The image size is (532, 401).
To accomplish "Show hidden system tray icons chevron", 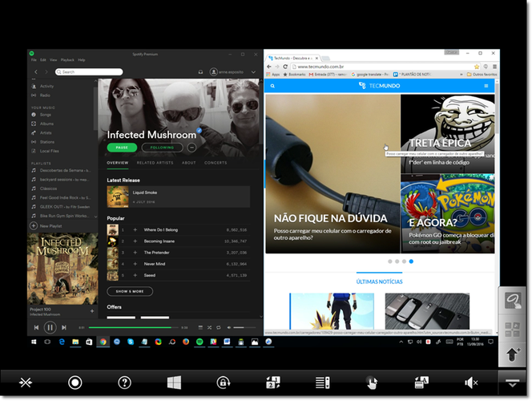I will pyautogui.click(x=401, y=342).
